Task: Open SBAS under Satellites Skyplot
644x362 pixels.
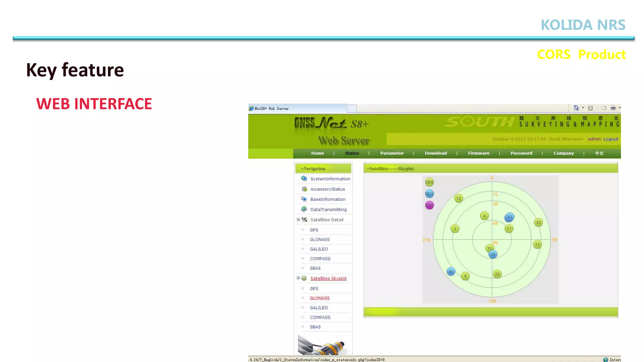Action: (x=315, y=327)
